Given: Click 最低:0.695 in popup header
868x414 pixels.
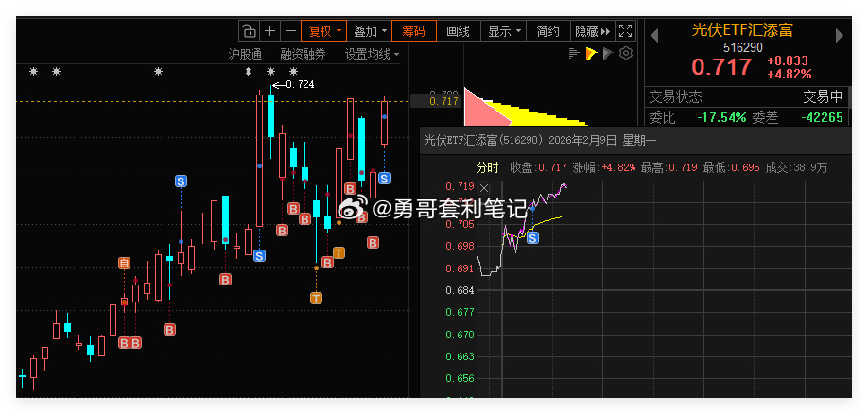Looking at the screenshot, I should [731, 167].
